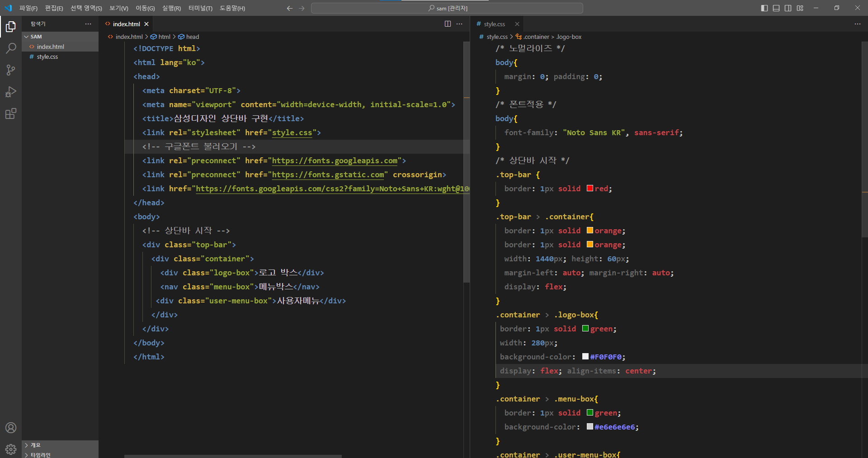Split the index.html editor

448,24
